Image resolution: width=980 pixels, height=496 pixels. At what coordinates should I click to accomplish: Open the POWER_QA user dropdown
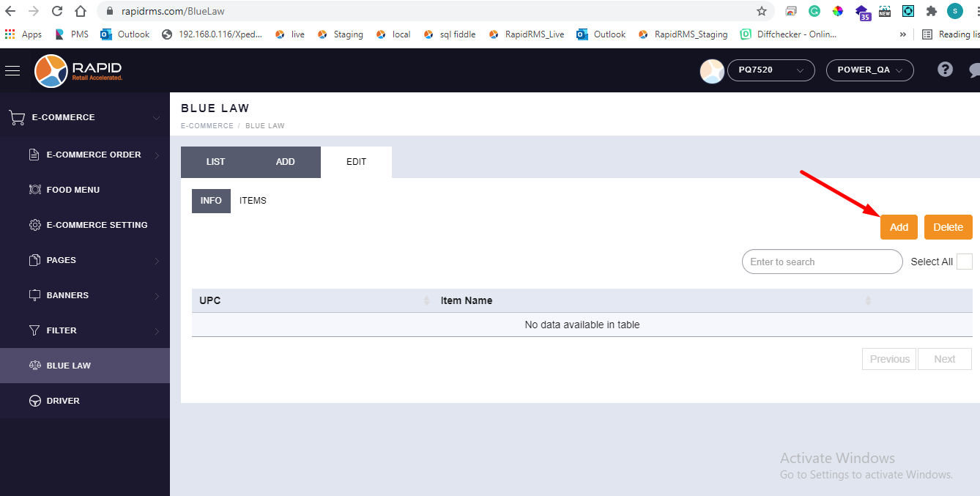click(869, 70)
